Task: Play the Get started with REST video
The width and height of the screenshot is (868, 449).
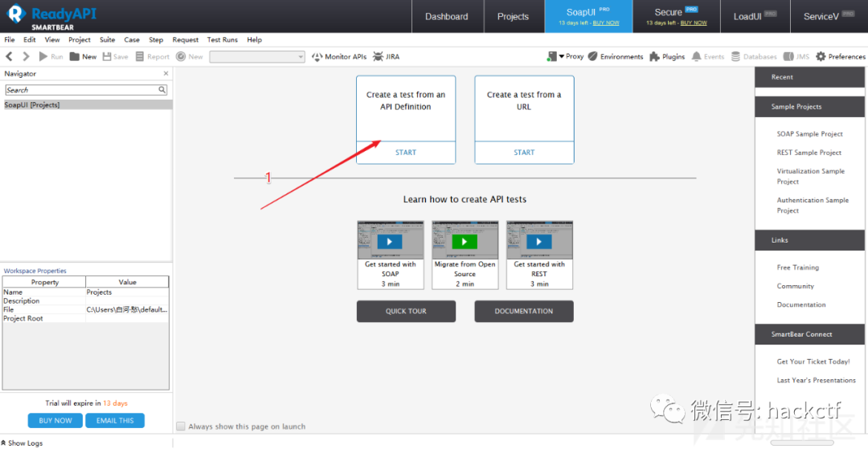Action: pyautogui.click(x=539, y=242)
